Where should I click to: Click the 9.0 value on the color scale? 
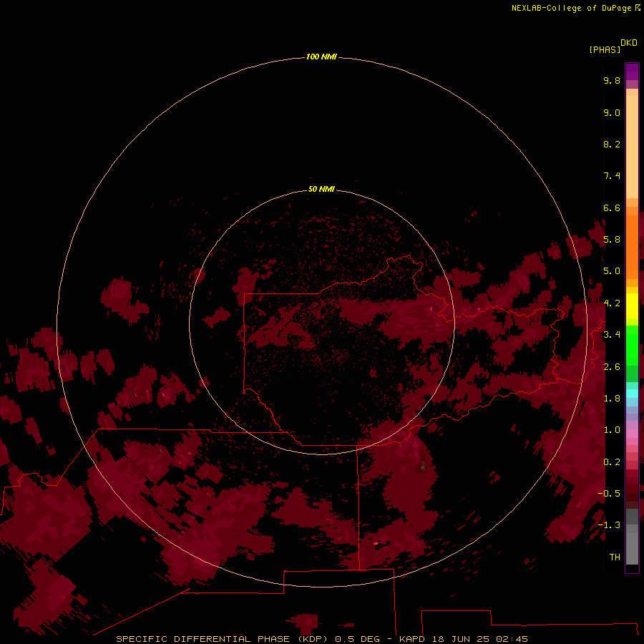coord(612,112)
